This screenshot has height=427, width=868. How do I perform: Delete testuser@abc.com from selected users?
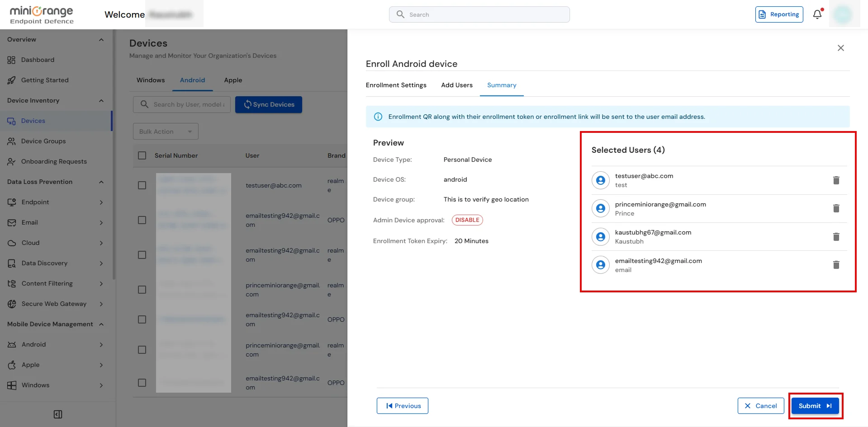pyautogui.click(x=836, y=180)
